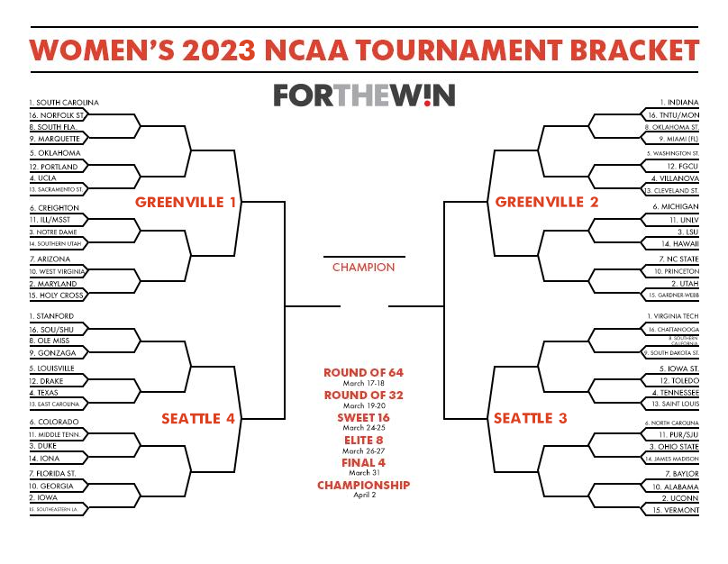Click the Final 4 heading
The height and width of the screenshot is (564, 728).
[x=363, y=463]
